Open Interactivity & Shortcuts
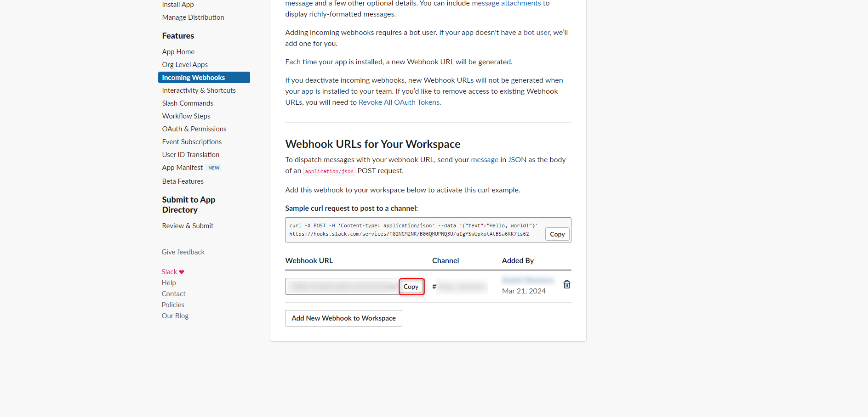 coord(199,90)
